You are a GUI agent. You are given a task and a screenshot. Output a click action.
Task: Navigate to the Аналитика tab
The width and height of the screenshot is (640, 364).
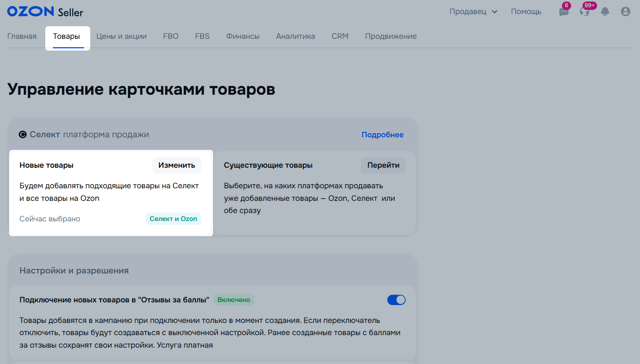pos(295,37)
